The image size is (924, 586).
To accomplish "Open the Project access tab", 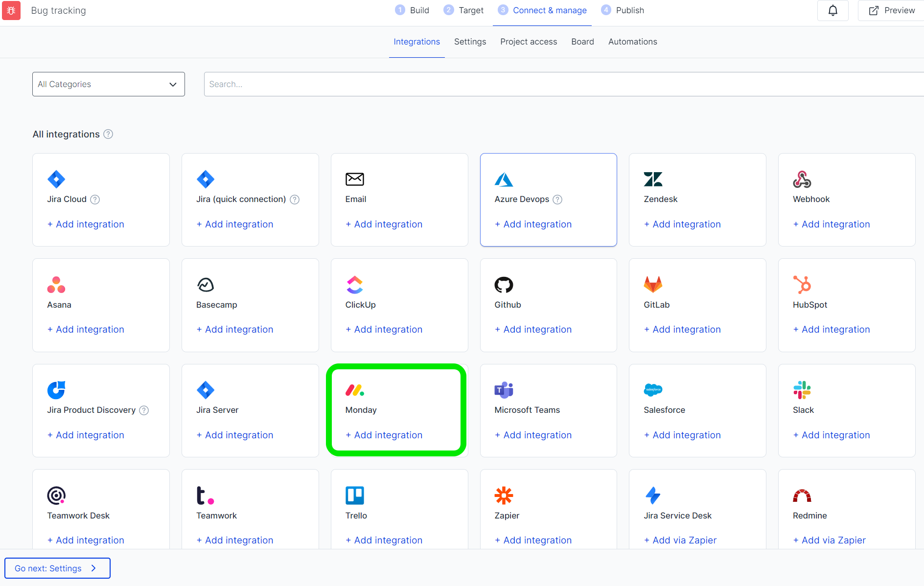I will pyautogui.click(x=529, y=42).
